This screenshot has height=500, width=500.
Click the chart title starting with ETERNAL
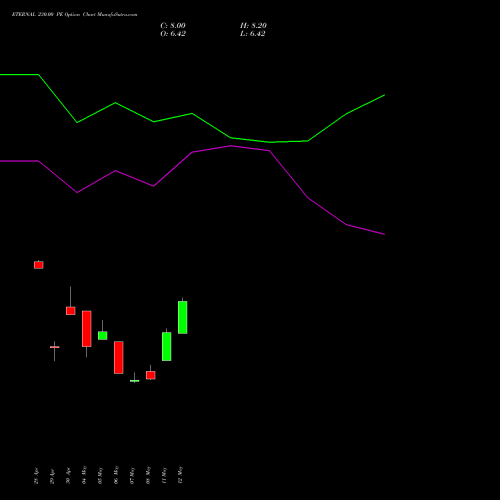[74, 14]
